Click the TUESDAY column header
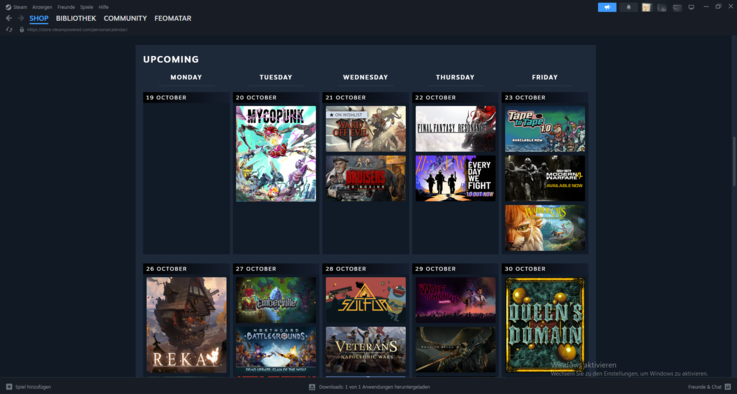Screen dimensions: 737x394 click(276, 77)
